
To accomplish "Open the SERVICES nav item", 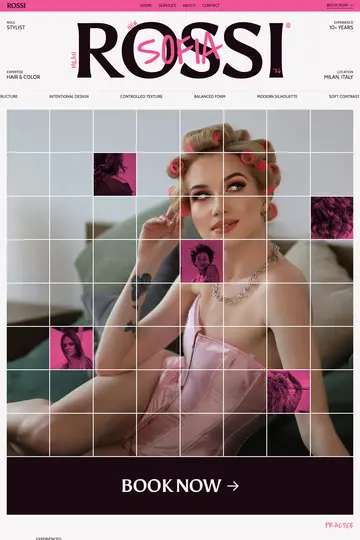I will [x=167, y=6].
